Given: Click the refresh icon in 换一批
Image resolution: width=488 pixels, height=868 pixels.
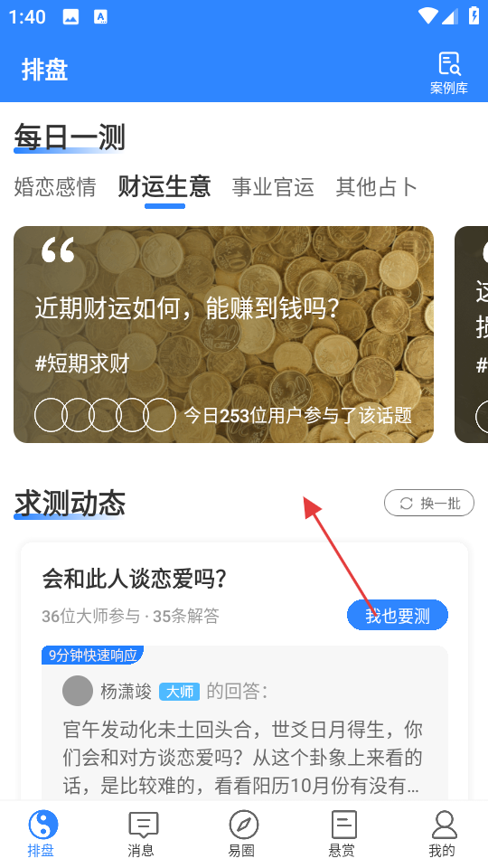Looking at the screenshot, I should 407,504.
